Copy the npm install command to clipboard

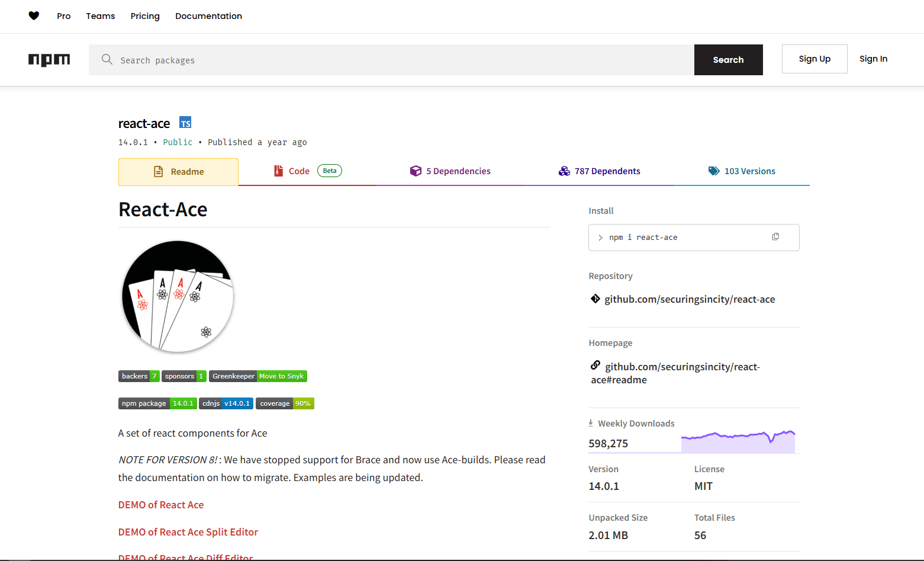[x=775, y=236]
